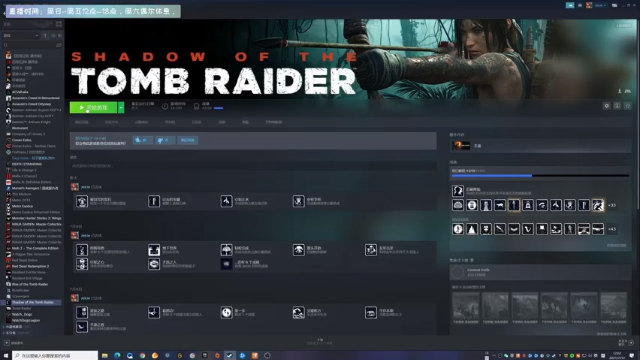Open the fourth tab in game sub-navigation bar
Image resolution: width=640 pixels, height=360 pixels.
[x=170, y=122]
